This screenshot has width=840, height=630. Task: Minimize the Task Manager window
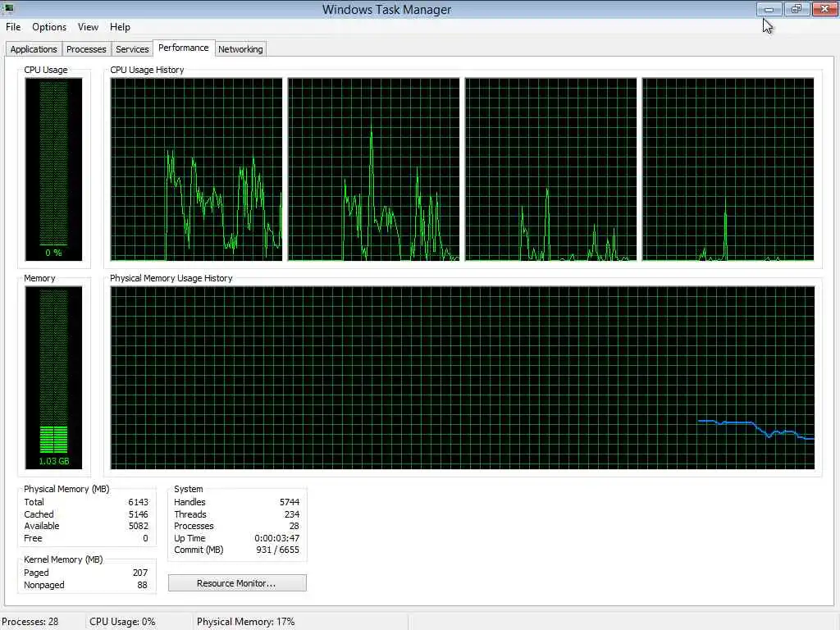(769, 9)
